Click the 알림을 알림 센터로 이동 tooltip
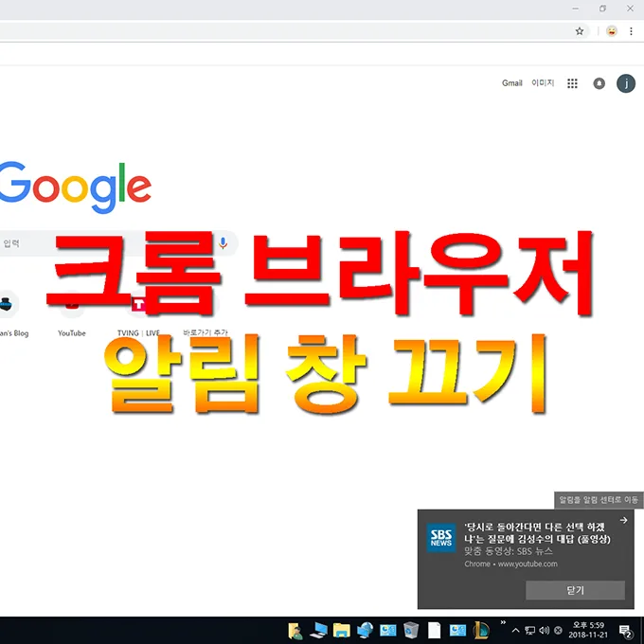Viewport: 644px width, 644px height. [599, 500]
